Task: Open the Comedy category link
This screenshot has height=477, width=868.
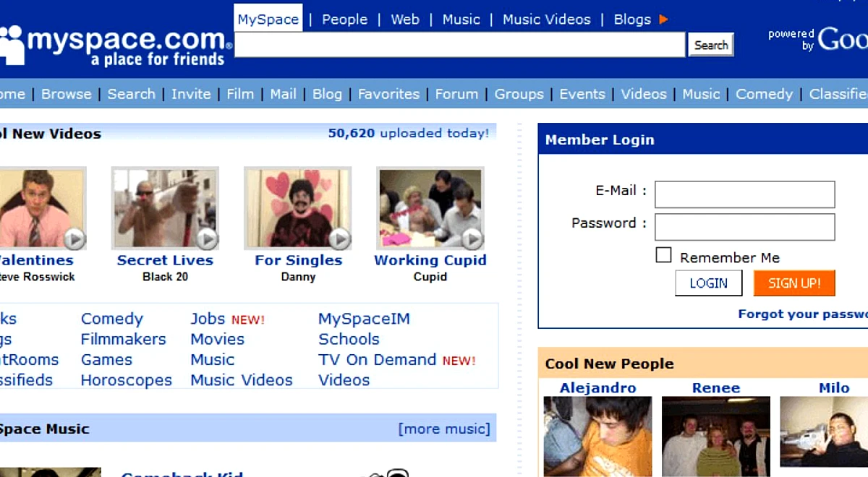Action: point(112,319)
